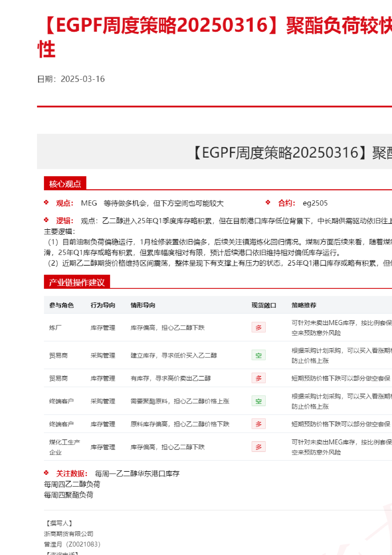Select the 产业链操作建议 section tab
Image resolution: width=392 pixels, height=555 pixels.
(77, 282)
